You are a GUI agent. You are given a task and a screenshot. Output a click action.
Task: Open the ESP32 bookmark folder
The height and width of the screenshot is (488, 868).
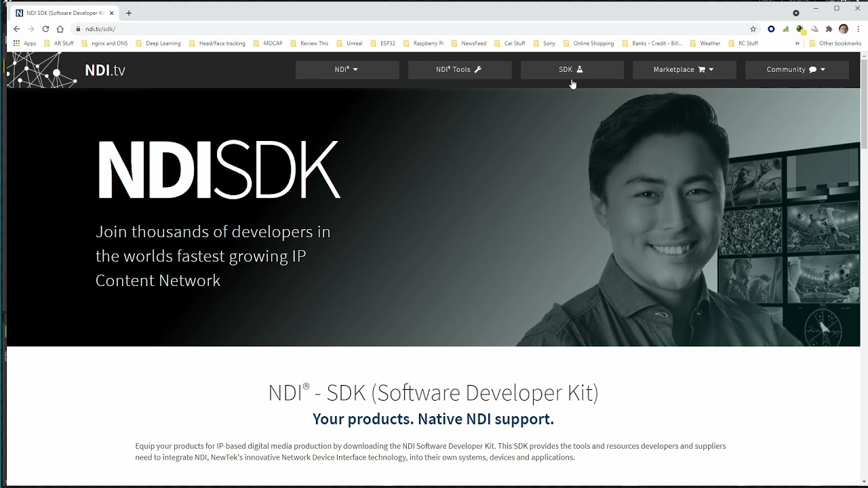coord(383,43)
